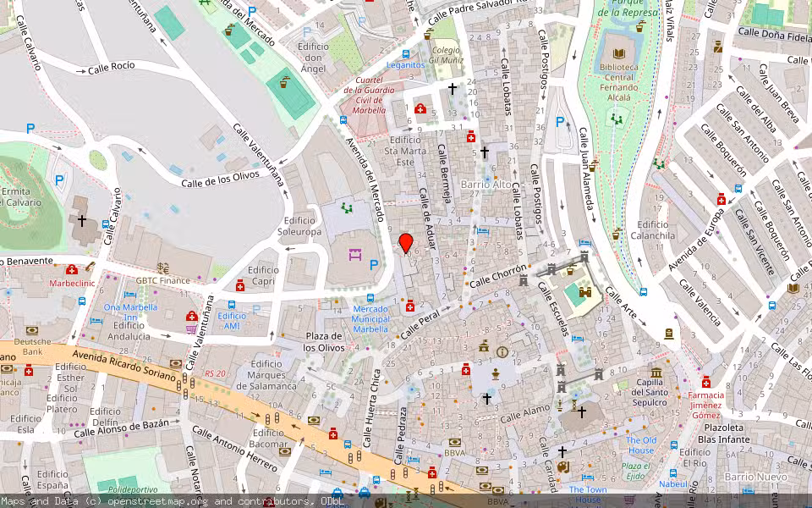
Task: Click the parking icon near Ermita del Calvario
Action: (x=59, y=180)
